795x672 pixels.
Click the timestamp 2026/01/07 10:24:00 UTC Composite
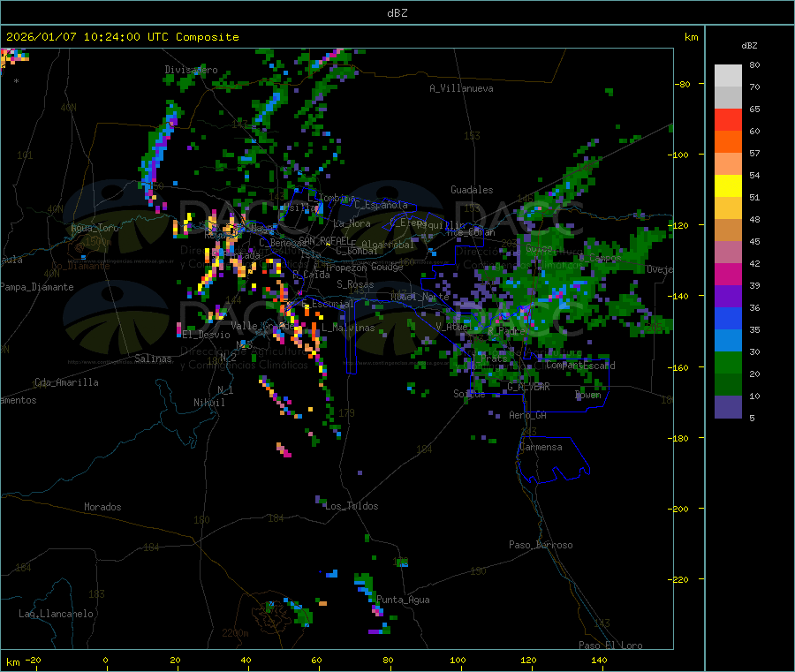122,37
